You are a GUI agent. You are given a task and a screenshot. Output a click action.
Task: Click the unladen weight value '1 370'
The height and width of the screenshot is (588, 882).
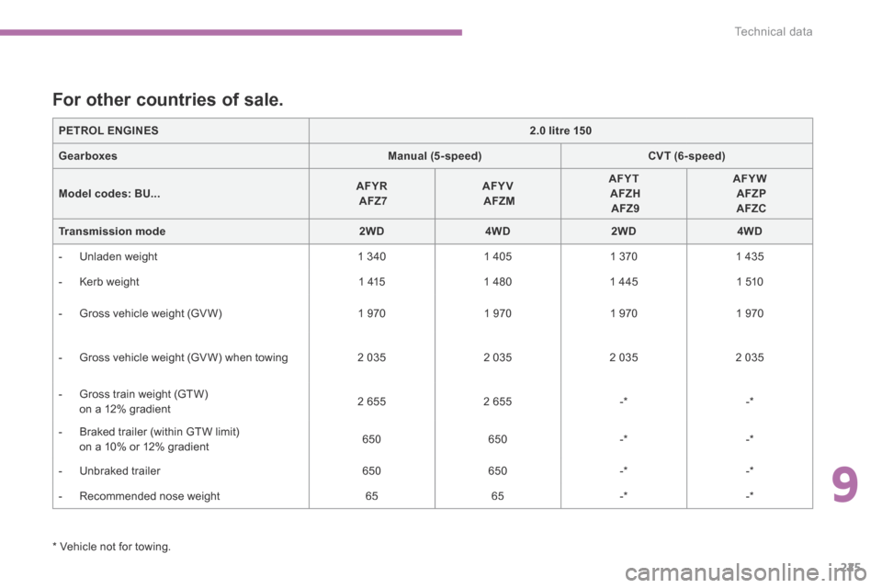click(x=624, y=256)
